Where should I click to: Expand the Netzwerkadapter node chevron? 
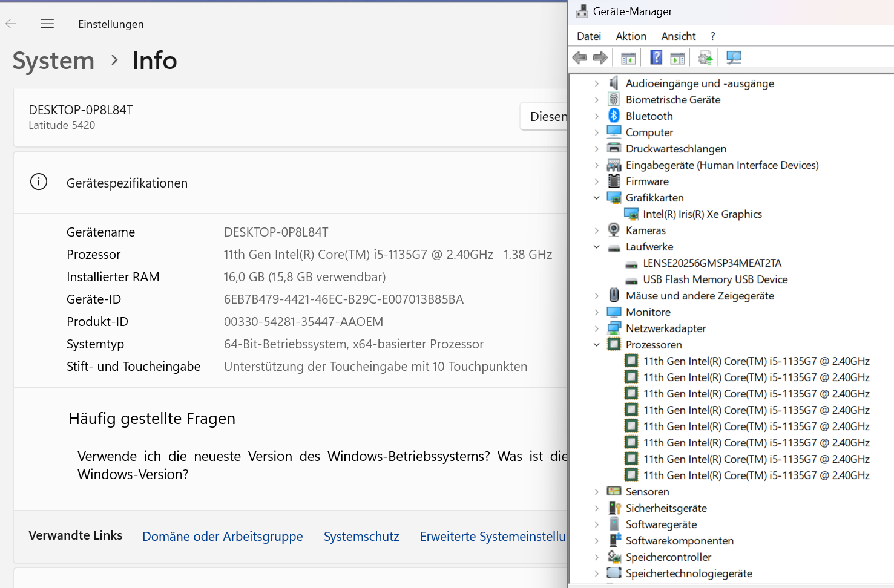click(x=597, y=328)
